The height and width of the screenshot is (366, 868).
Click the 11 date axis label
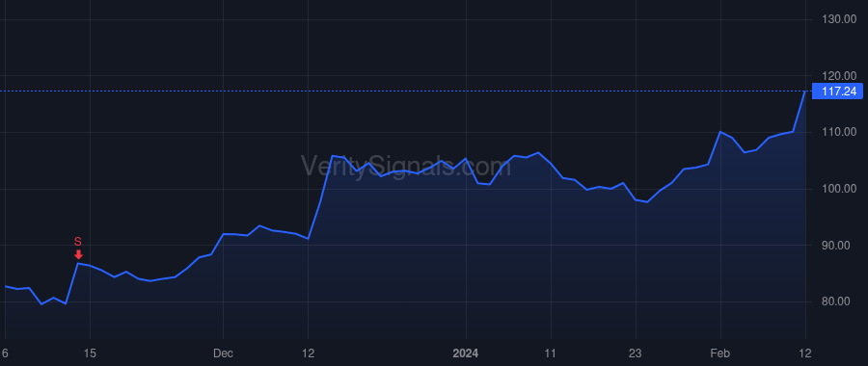[551, 353]
